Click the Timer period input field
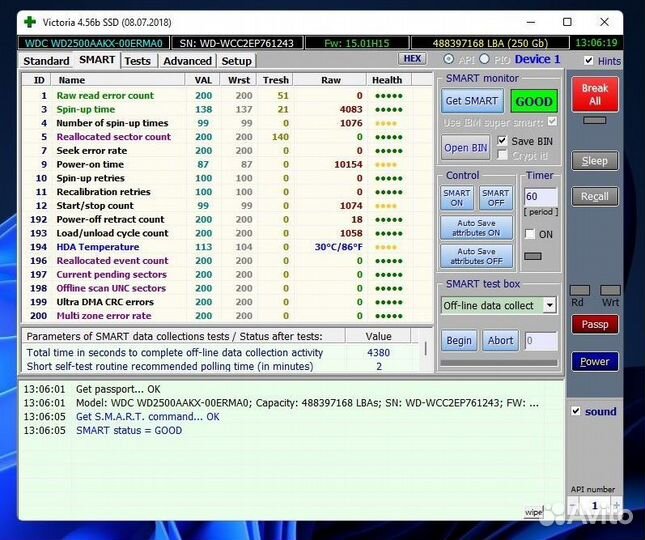The height and width of the screenshot is (540, 645). click(x=541, y=197)
